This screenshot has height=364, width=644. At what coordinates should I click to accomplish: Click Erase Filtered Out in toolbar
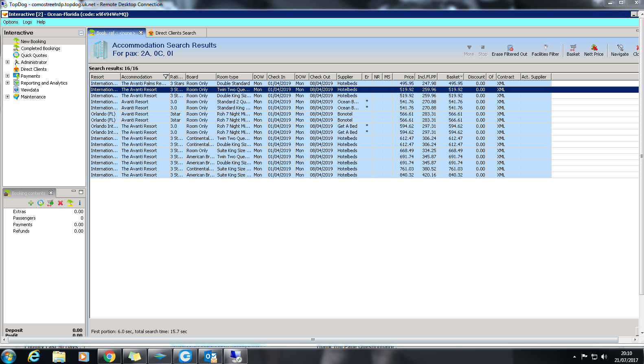(x=509, y=50)
